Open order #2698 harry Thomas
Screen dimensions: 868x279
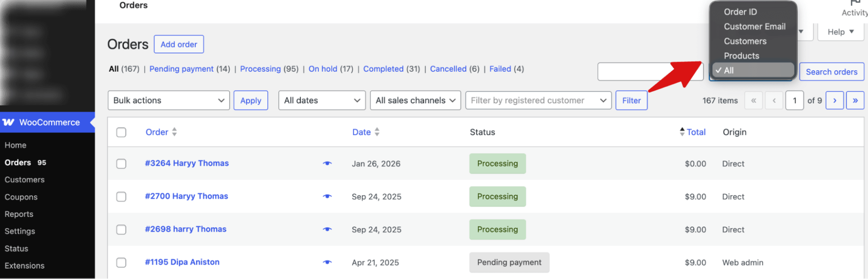185,229
